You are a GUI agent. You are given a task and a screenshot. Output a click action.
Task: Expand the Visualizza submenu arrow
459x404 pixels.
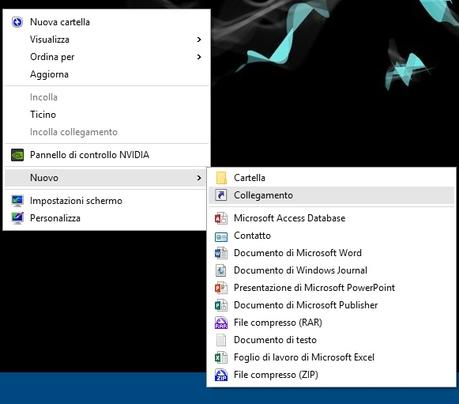tap(199, 40)
